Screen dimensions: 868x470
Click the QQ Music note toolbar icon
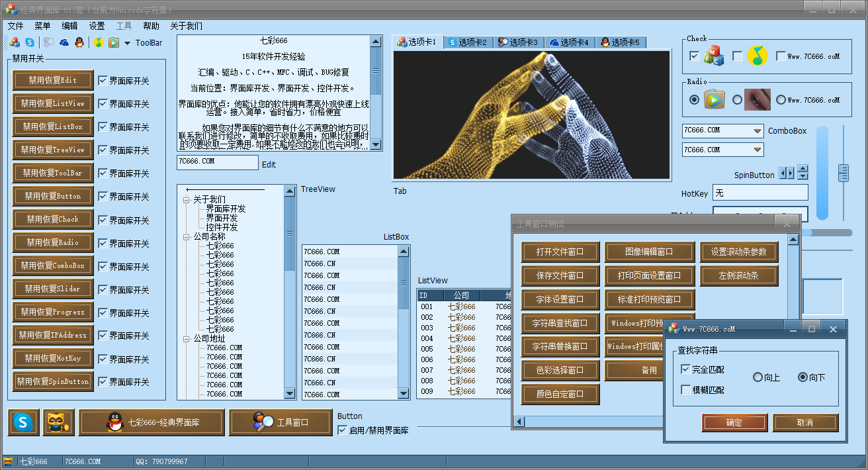click(x=98, y=42)
